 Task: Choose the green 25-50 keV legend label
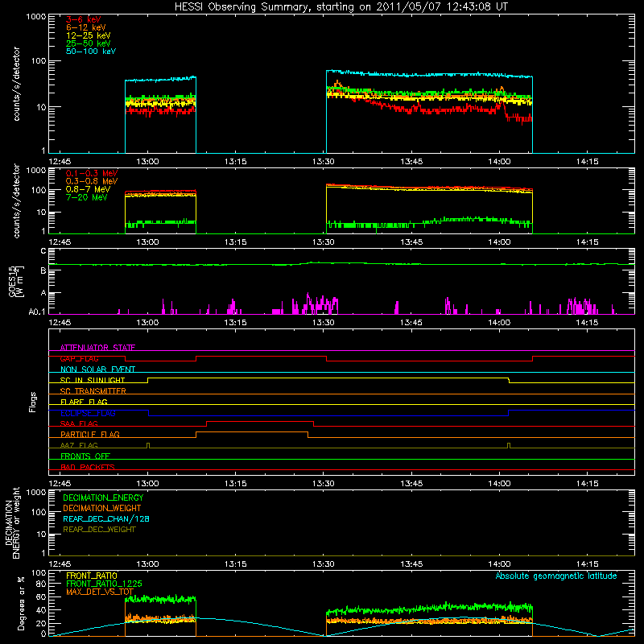click(88, 43)
